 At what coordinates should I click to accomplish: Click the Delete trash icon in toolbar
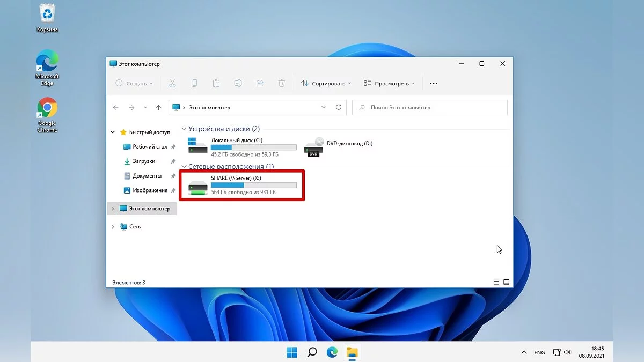[282, 83]
